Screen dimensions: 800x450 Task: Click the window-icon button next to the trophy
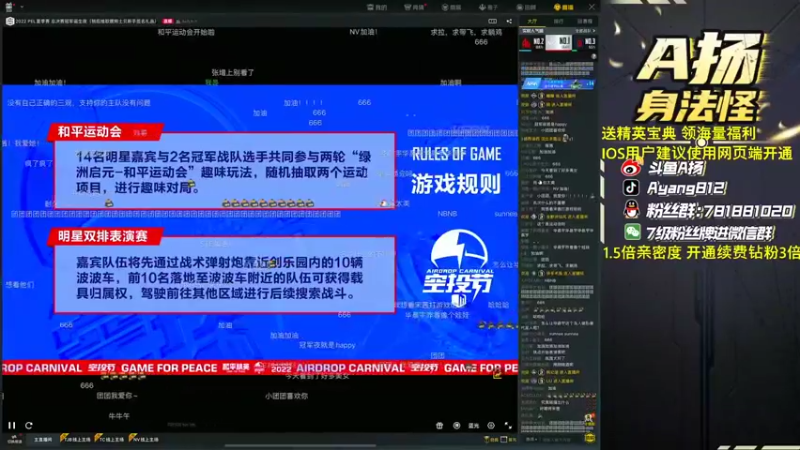508,439
